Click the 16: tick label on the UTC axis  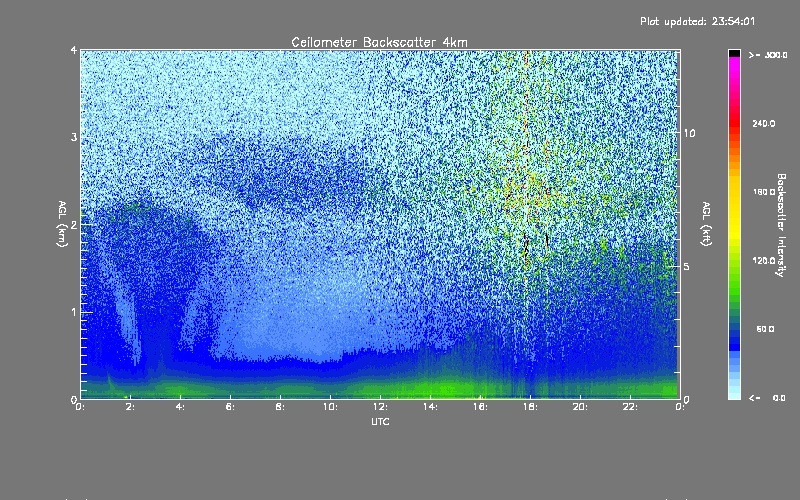point(480,407)
